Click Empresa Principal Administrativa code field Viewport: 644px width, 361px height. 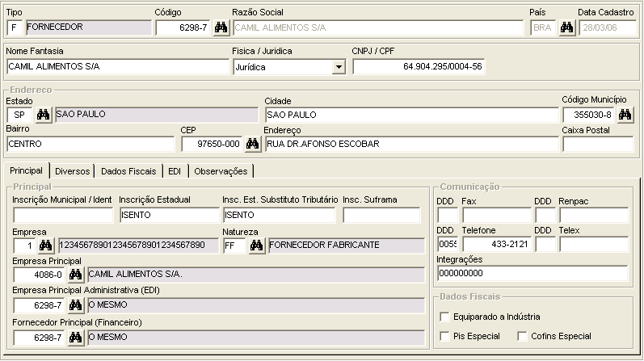pos(40,305)
